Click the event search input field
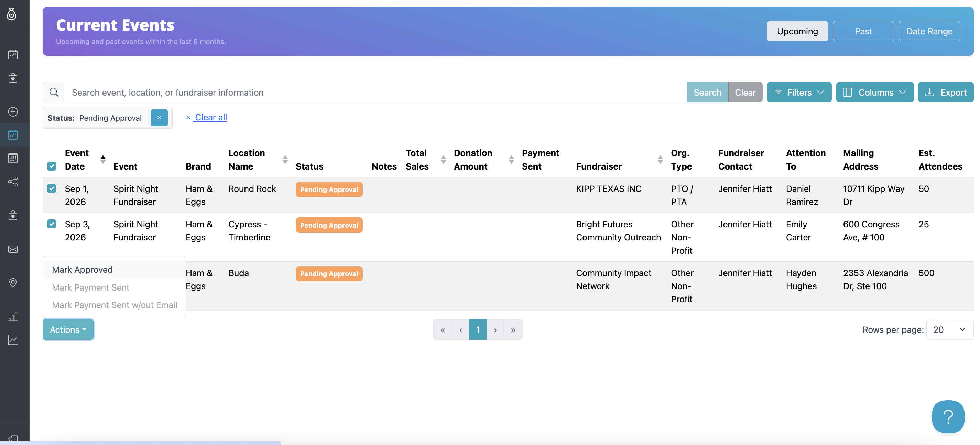 coord(376,92)
